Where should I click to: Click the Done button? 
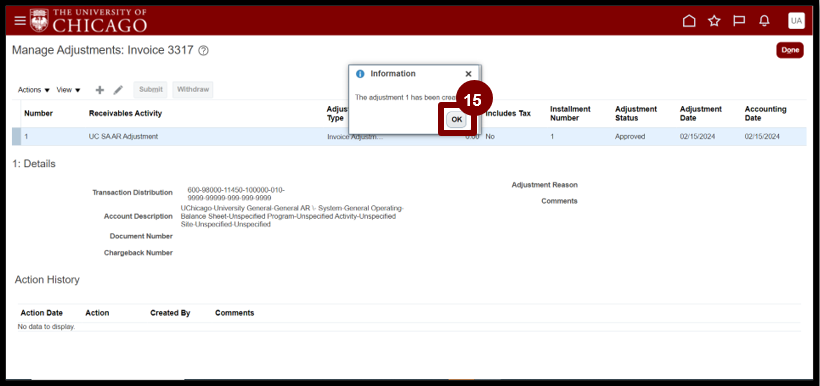pos(790,50)
